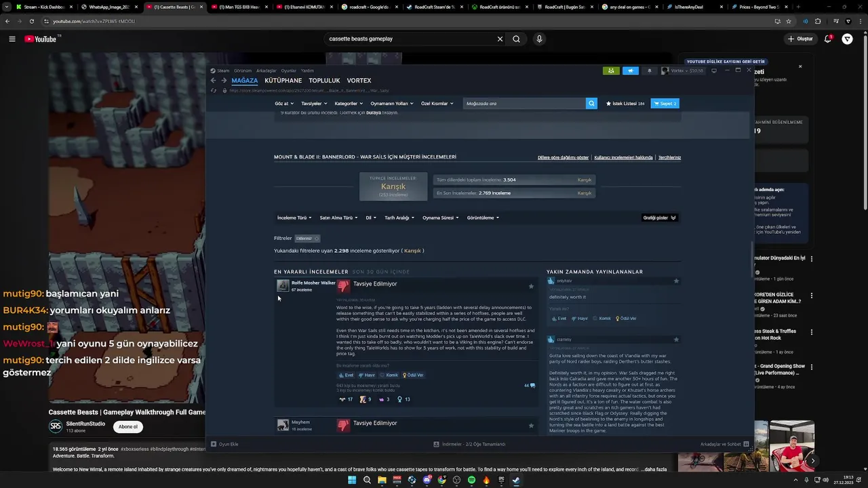This screenshot has height=488, width=868.
Task: Open Steam's green friends activity button
Action: click(611, 70)
